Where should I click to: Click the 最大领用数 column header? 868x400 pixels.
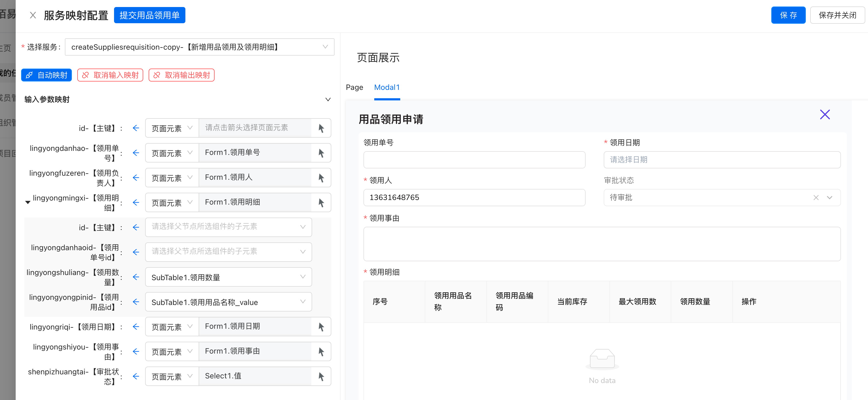(640, 302)
